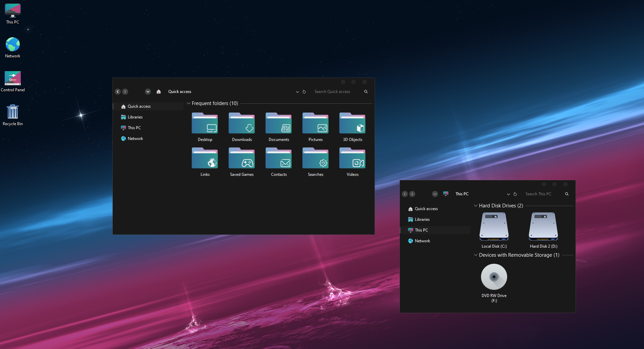Viewport: 644px width, 349px height.
Task: Expand address bar history in This PC window
Action: tap(508, 194)
